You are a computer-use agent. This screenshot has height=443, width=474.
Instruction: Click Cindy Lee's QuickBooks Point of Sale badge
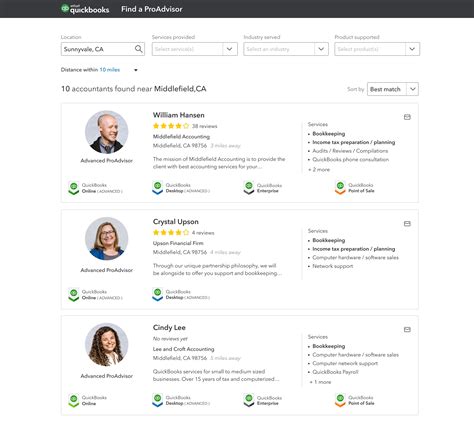355,400
